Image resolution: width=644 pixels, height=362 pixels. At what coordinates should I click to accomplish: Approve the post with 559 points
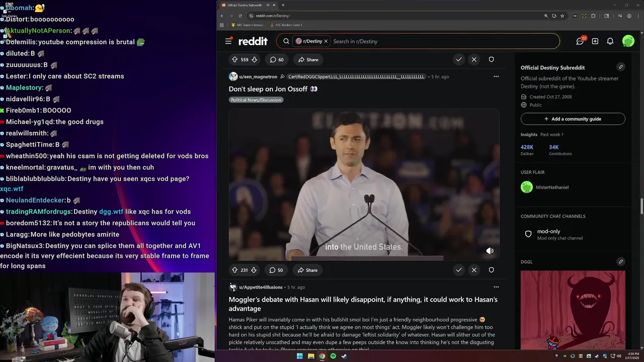[x=459, y=59]
